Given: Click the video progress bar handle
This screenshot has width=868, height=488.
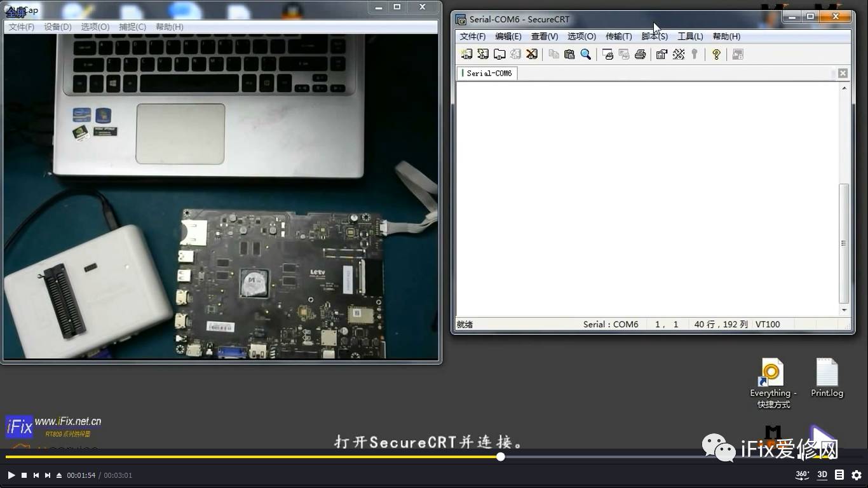Looking at the screenshot, I should click(x=501, y=457).
